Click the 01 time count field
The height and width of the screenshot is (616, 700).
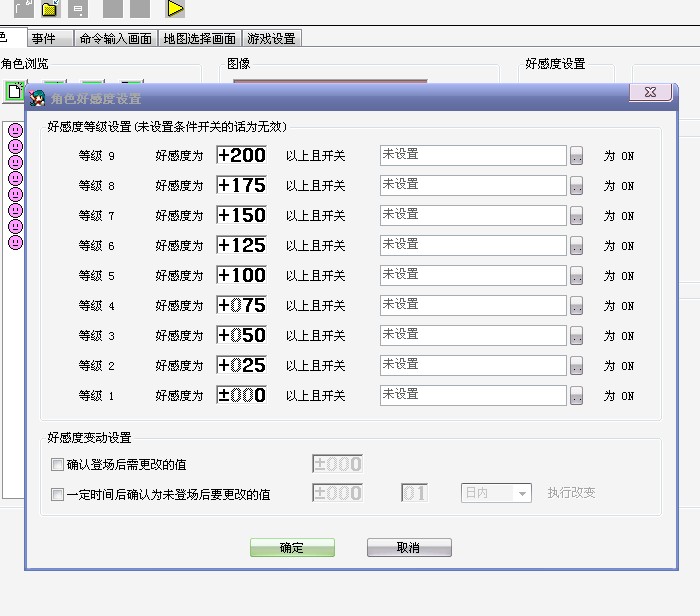pyautogui.click(x=415, y=493)
